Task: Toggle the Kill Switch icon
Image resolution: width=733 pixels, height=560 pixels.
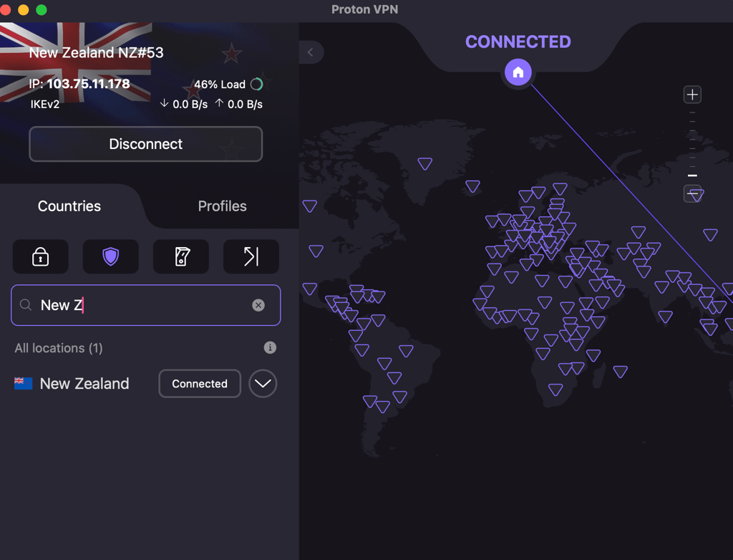Action: pyautogui.click(x=181, y=256)
